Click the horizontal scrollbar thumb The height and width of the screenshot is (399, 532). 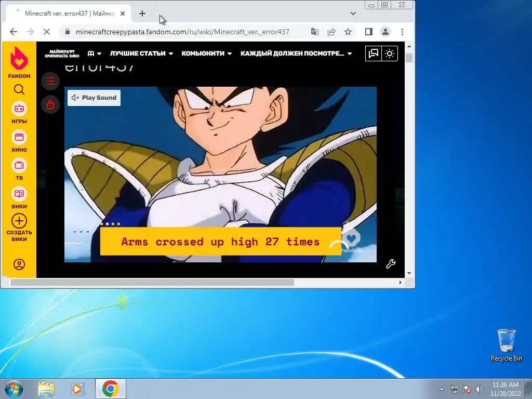coord(152,282)
